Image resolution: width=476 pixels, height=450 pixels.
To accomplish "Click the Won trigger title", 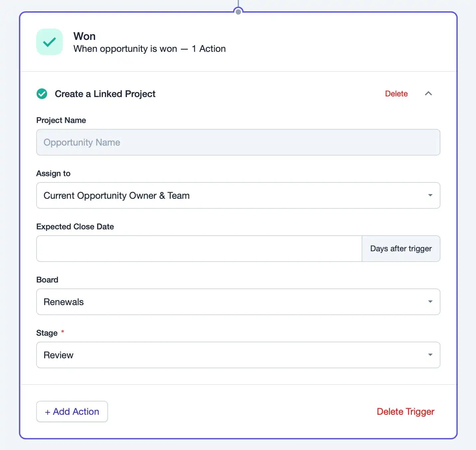I will (84, 36).
